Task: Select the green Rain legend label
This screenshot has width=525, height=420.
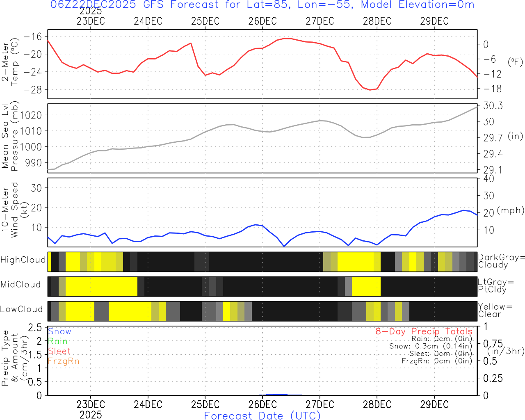Action: [58, 342]
